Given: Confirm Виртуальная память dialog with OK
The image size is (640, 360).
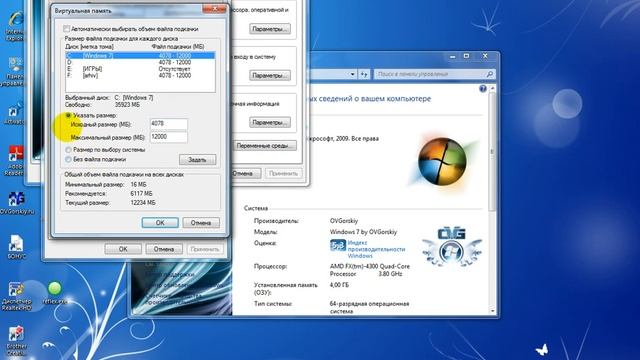Looking at the screenshot, I should tap(160, 223).
